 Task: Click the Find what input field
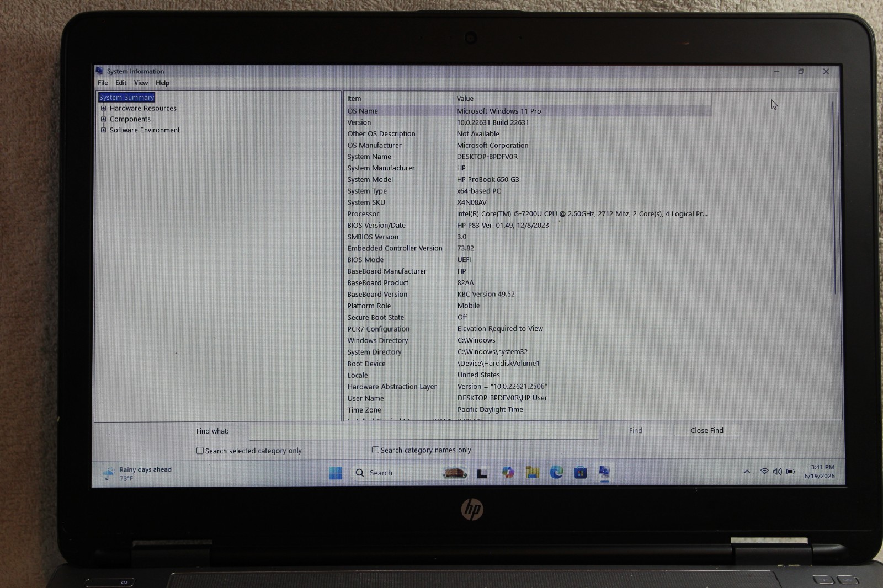pos(424,431)
